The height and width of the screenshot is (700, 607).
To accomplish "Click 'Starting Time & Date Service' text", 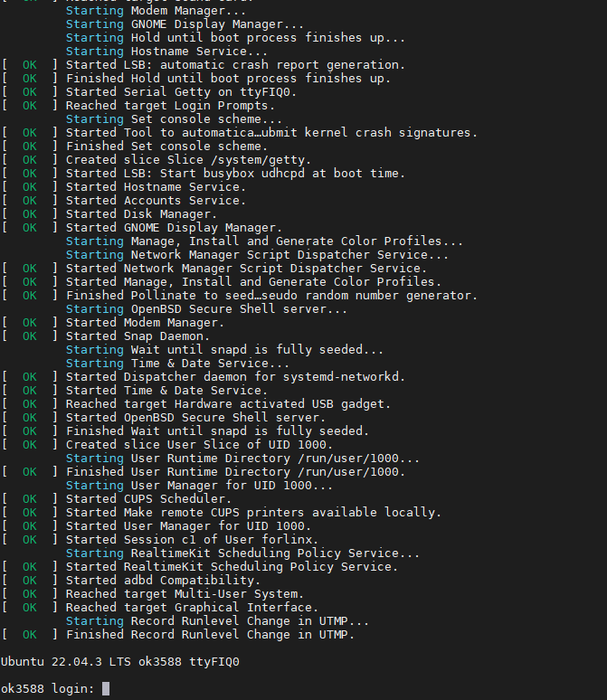I will (x=177, y=364).
